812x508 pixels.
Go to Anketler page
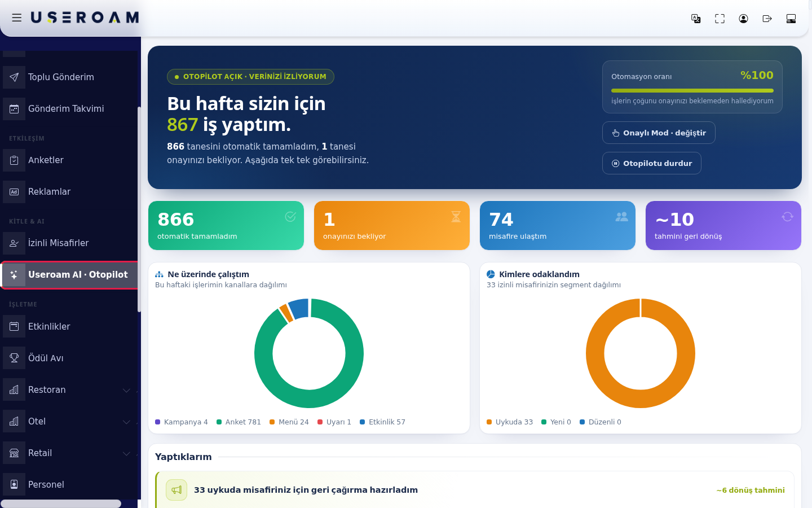(x=69, y=160)
